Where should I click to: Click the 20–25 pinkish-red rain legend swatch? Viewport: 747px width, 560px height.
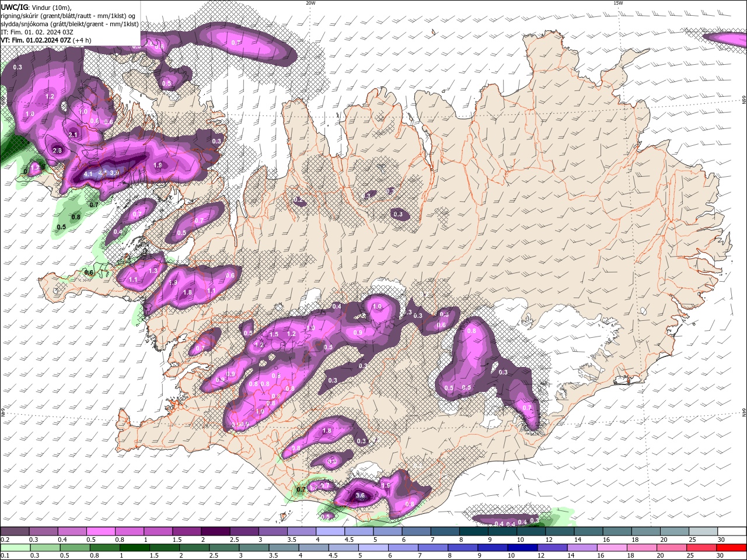672,548
